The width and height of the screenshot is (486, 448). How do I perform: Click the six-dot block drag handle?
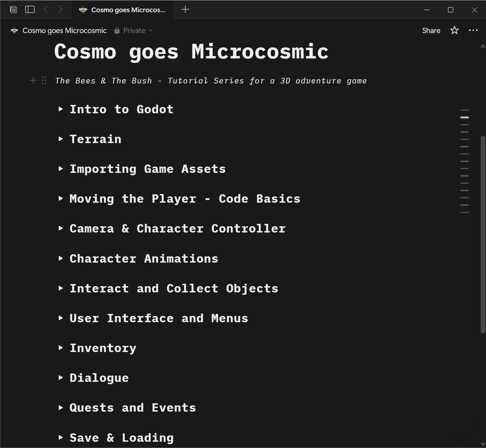coord(44,80)
